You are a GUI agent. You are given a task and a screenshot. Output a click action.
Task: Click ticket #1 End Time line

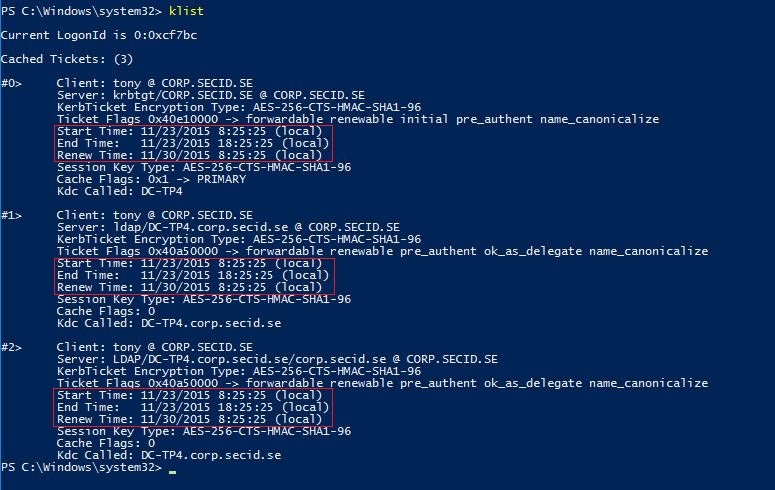193,275
